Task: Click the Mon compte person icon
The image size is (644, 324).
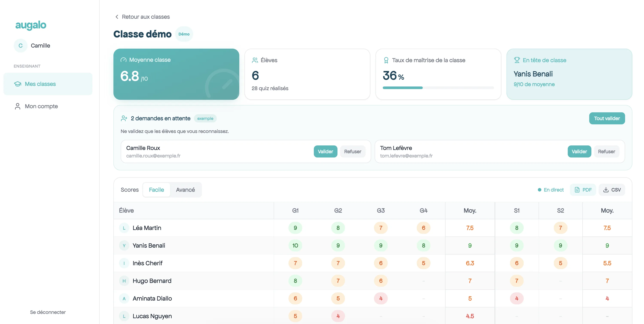Action: (17, 106)
